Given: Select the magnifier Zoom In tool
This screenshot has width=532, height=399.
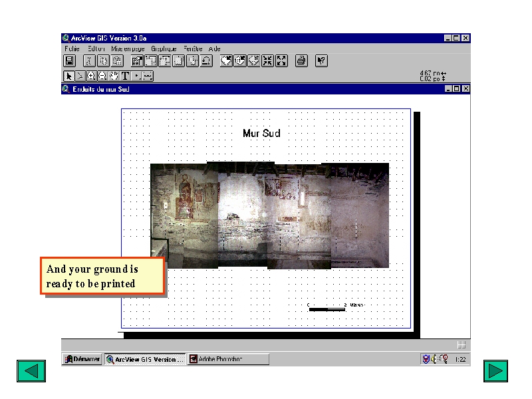Looking at the screenshot, I should (91, 76).
